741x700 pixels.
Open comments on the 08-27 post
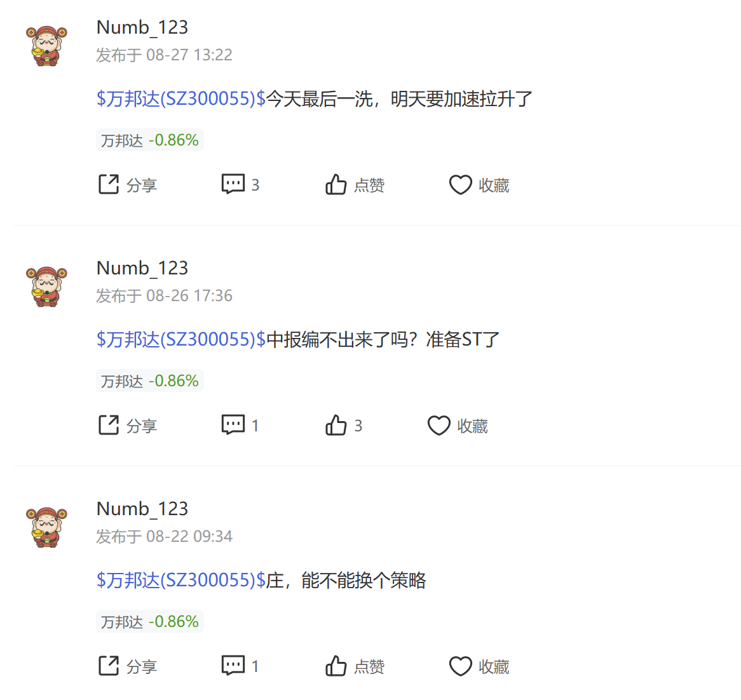point(241,185)
